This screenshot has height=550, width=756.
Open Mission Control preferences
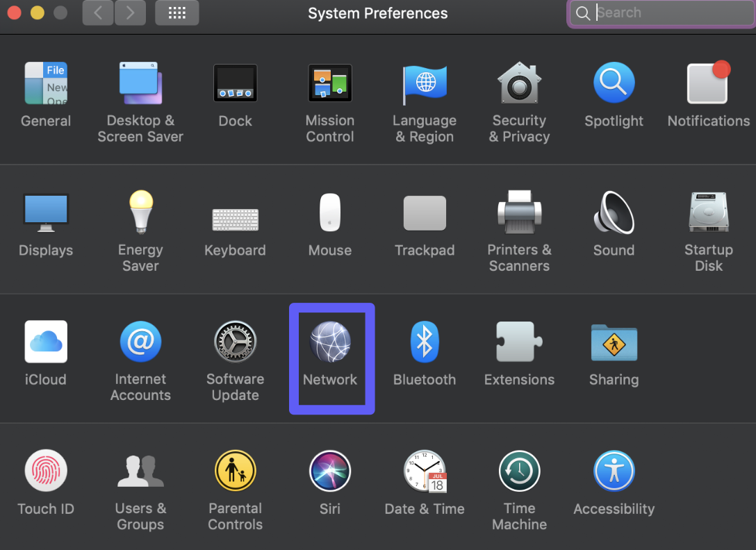point(330,84)
